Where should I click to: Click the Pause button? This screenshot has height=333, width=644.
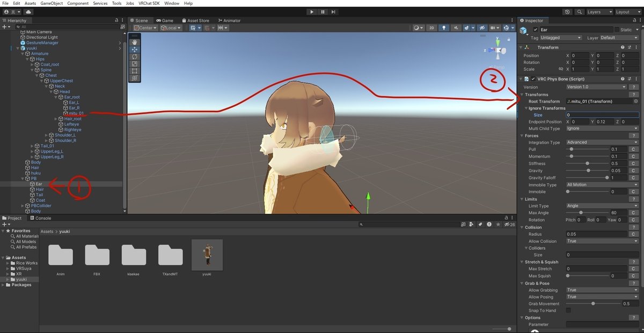point(323,12)
